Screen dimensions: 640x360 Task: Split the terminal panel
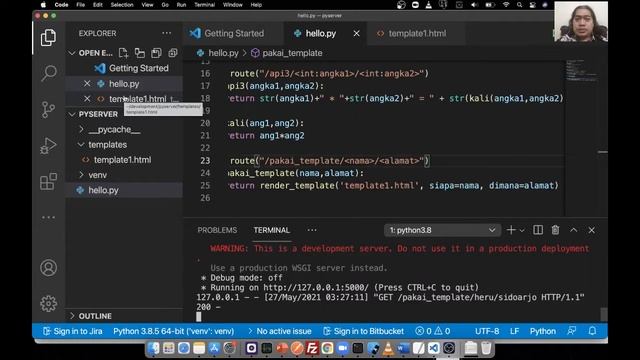coord(538,230)
